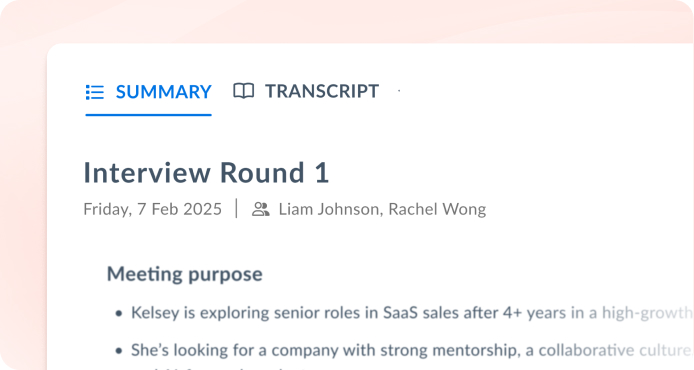Click the participants people icon
The image size is (694, 370).
point(261,209)
